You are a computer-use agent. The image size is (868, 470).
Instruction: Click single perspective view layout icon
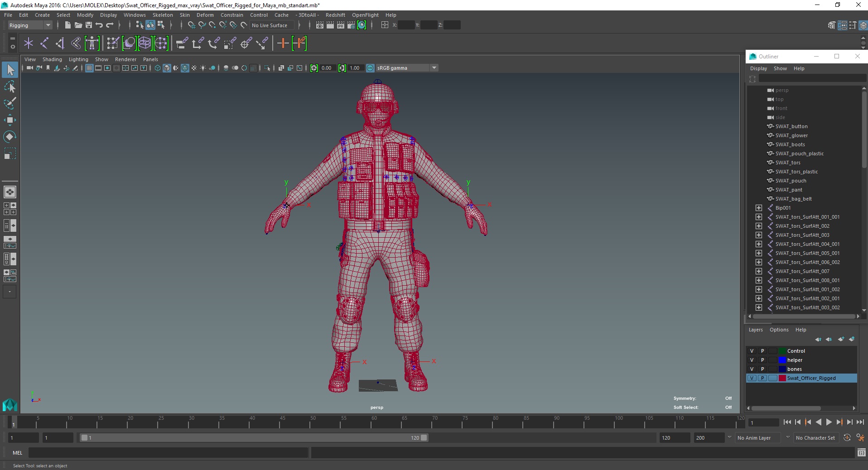coord(10,192)
